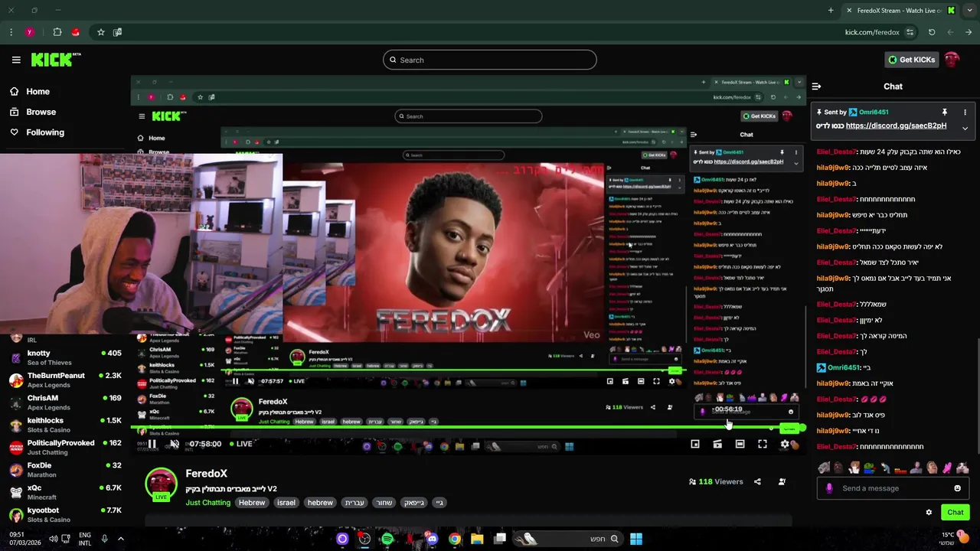Open the user profile avatar menu
Image resolution: width=980 pixels, height=551 pixels.
952,60
